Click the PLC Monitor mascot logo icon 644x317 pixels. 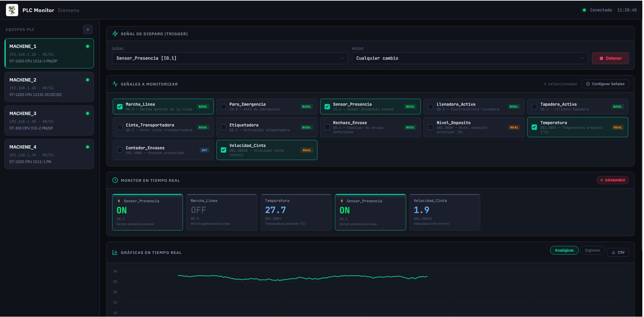12,10
